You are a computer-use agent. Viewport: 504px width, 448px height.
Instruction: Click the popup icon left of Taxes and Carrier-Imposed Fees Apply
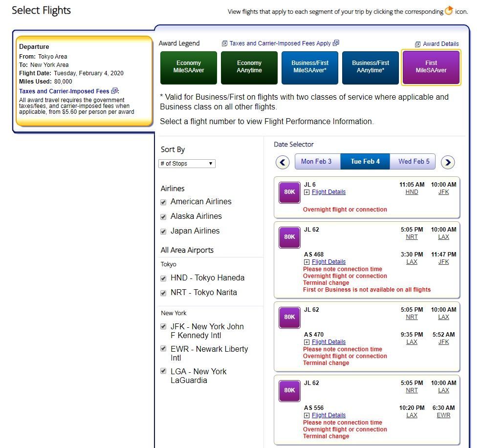click(225, 43)
